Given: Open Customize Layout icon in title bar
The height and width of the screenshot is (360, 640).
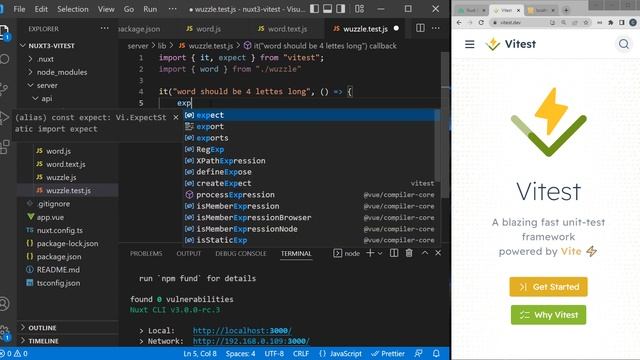Looking at the screenshot, I should 359,9.
